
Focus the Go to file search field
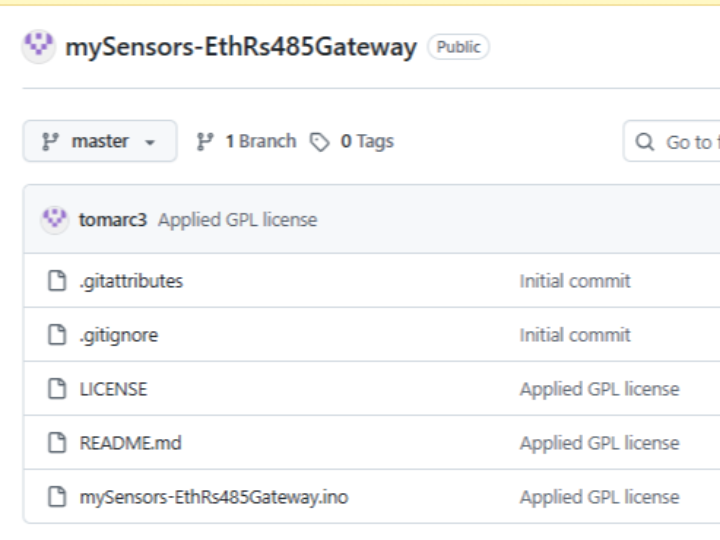click(x=688, y=142)
